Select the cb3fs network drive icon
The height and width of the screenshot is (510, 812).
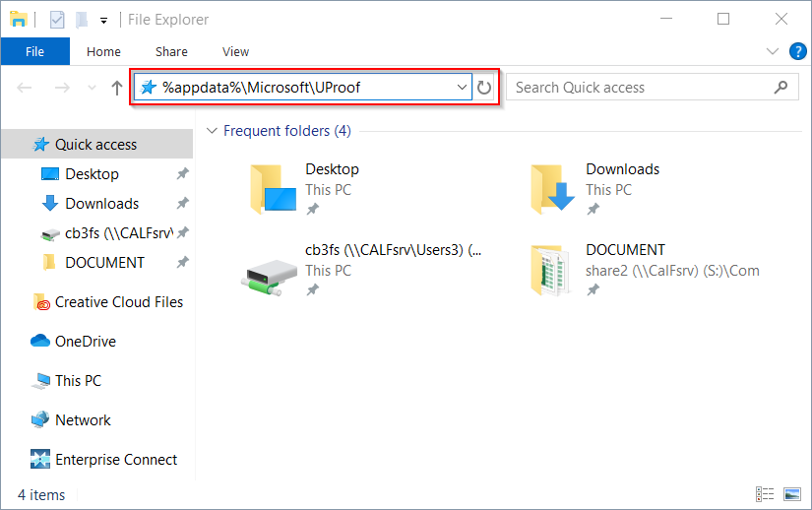coord(270,277)
